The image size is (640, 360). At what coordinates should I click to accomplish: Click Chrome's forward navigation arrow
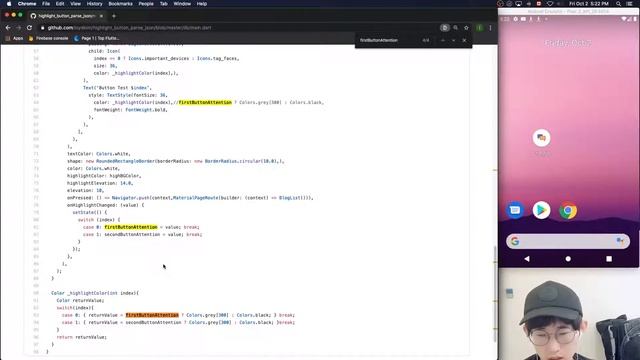click(18, 28)
